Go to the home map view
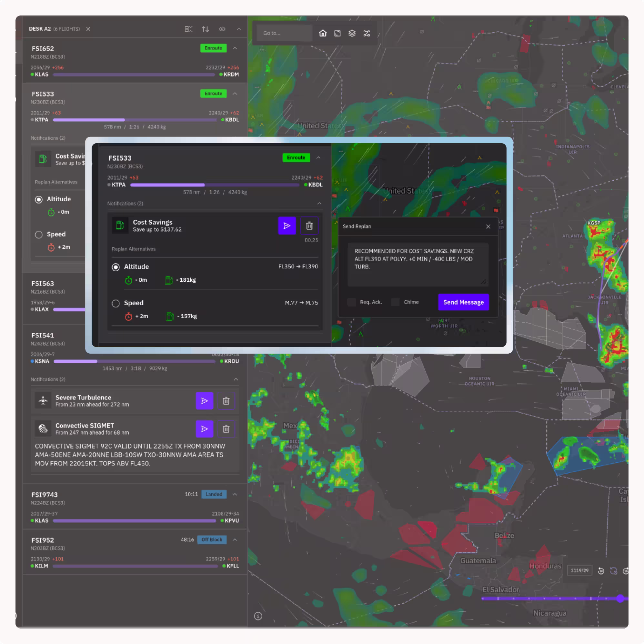Image resolution: width=644 pixels, height=644 pixels. click(x=323, y=33)
